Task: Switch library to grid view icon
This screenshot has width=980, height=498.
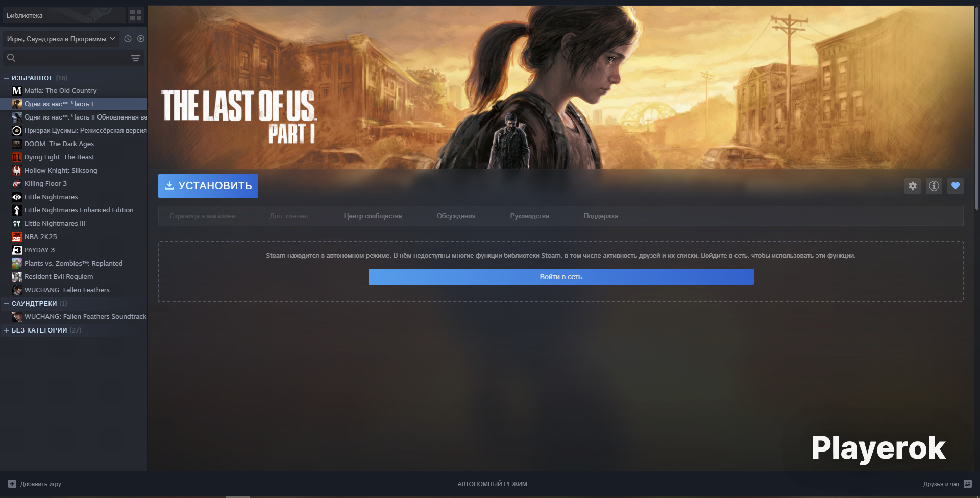Action: click(136, 15)
